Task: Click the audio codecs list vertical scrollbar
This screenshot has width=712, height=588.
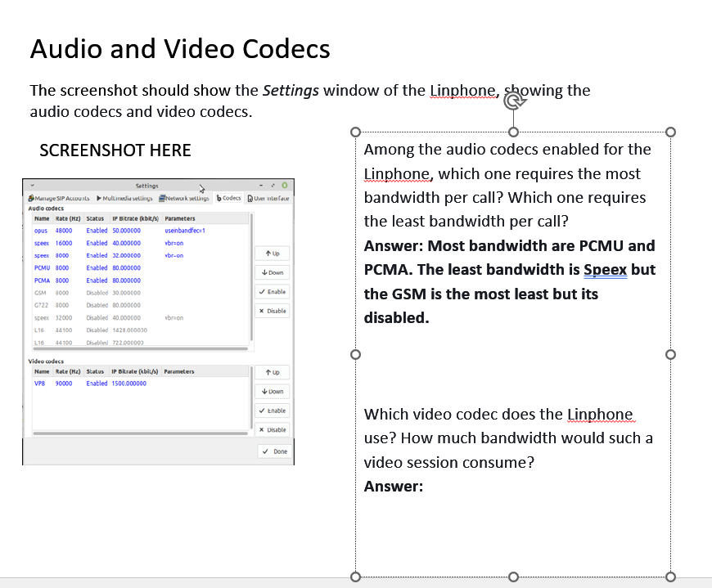Action: pyautogui.click(x=251, y=278)
